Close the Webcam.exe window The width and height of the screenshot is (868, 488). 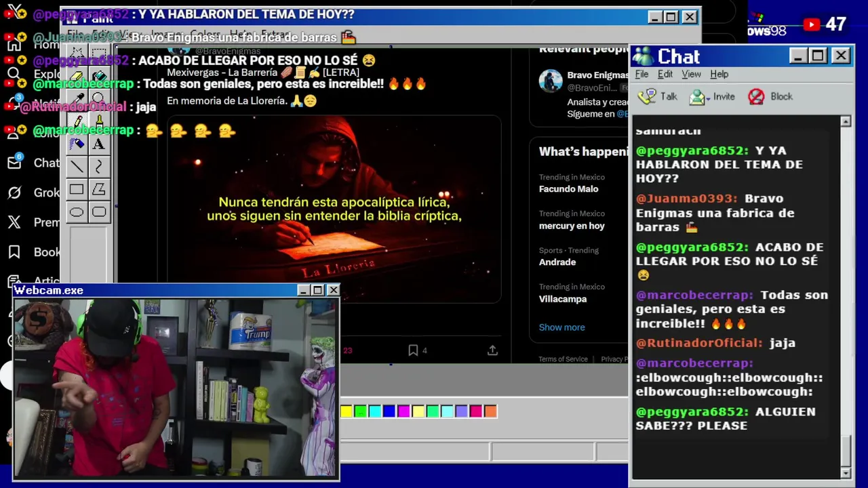click(x=333, y=290)
